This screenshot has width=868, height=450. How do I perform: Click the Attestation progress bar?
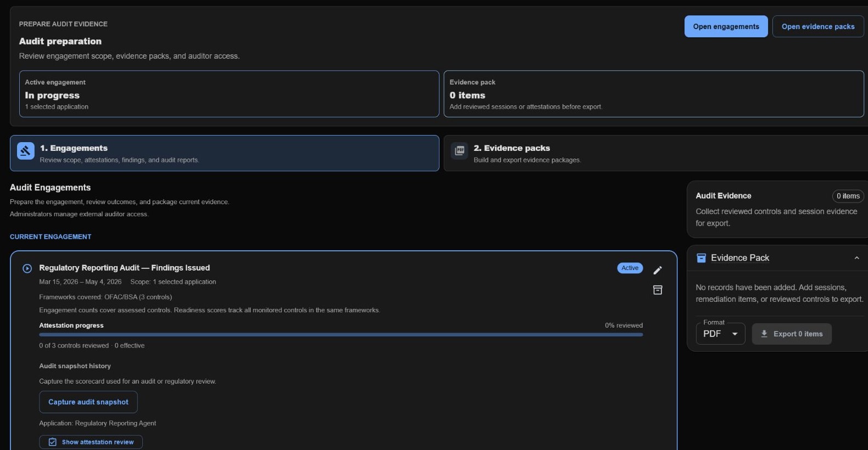pyautogui.click(x=341, y=335)
